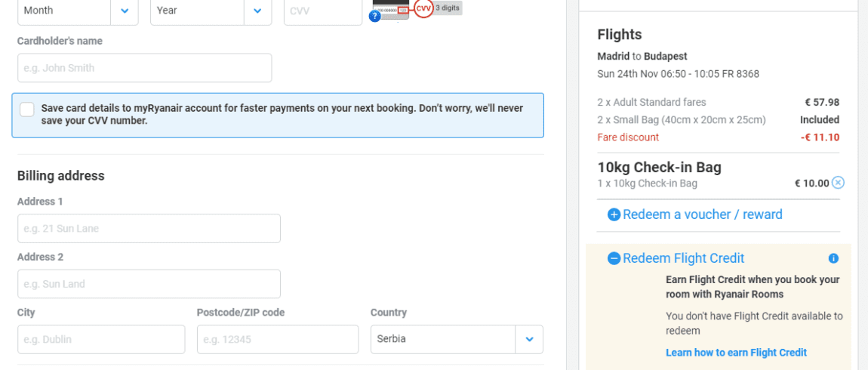Screen dimensions: 868x370
Task: Click the City input field
Action: coord(101,339)
